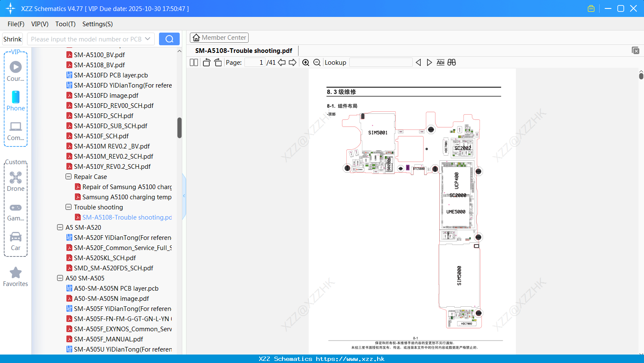Open SM-A520F_Common_Service_Full file
The width and height of the screenshot is (644, 363).
[x=123, y=247]
